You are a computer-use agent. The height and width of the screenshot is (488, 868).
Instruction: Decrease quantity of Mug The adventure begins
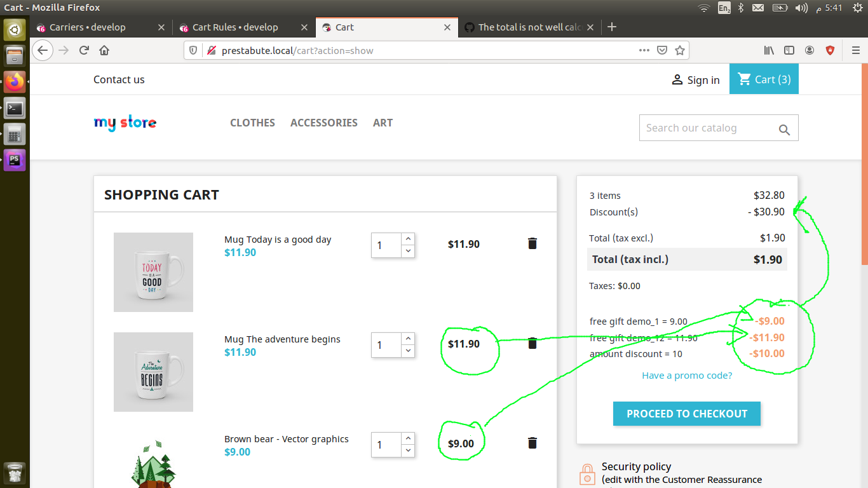tap(408, 351)
